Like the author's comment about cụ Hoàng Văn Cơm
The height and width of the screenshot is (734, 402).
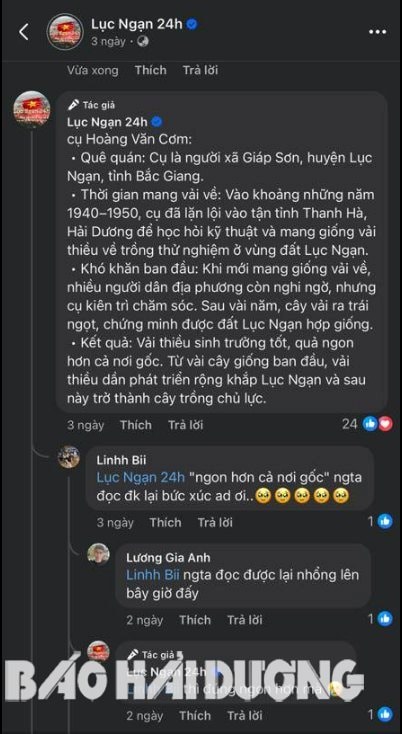[x=136, y=425]
